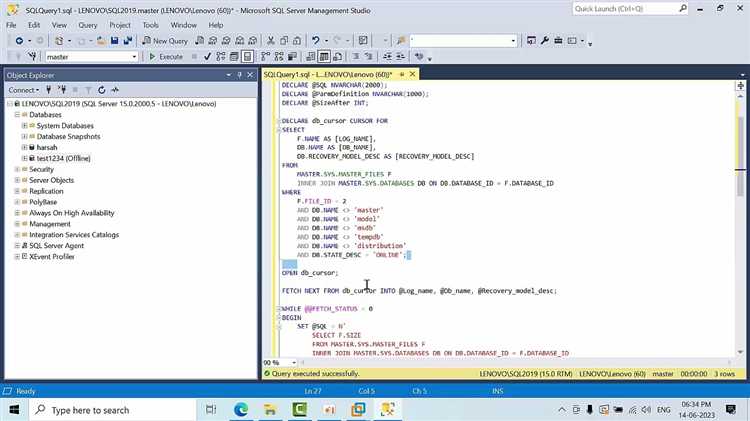Open the available databases dropdown showing master
The image size is (750, 421).
coord(134,57)
